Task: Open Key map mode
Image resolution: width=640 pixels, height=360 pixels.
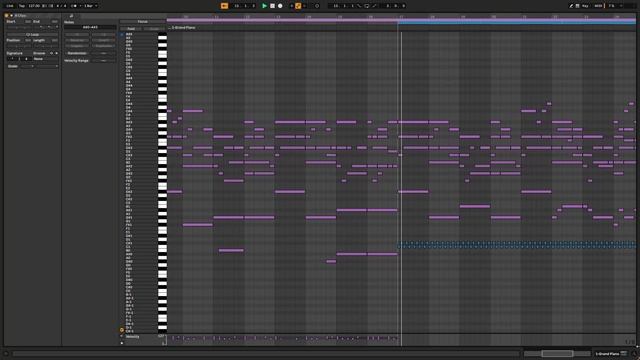Action: [585, 6]
